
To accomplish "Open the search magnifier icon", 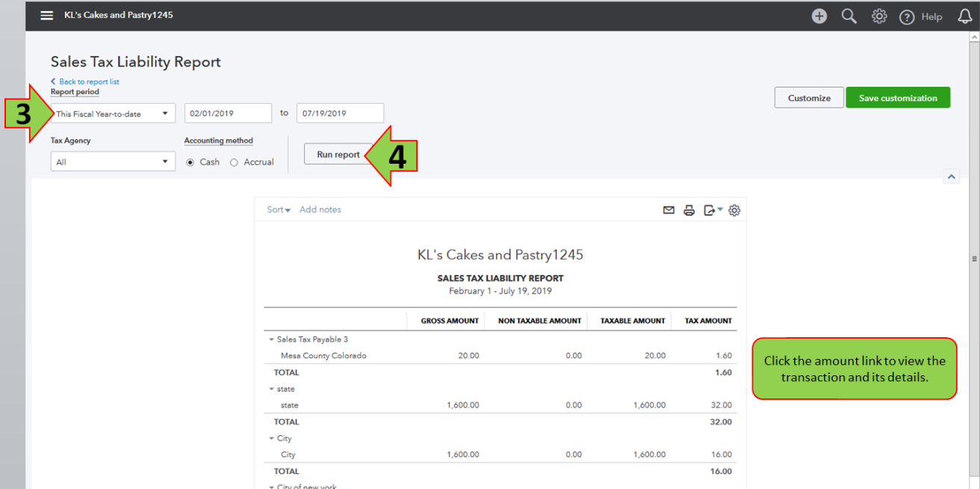I will (x=849, y=16).
